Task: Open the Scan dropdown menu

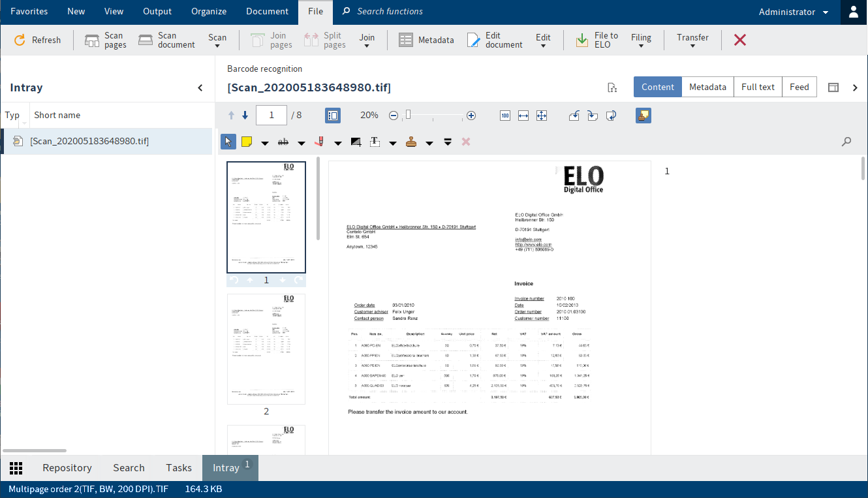Action: click(217, 40)
